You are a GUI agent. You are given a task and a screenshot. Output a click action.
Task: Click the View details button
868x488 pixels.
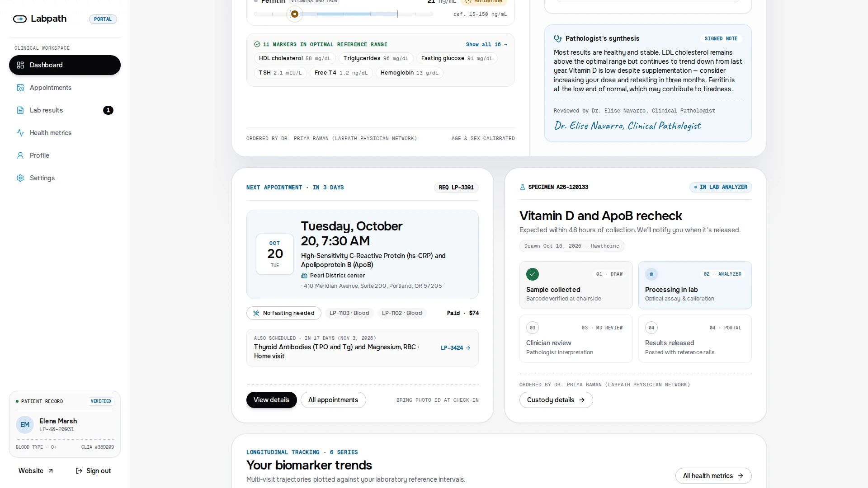tap(271, 400)
